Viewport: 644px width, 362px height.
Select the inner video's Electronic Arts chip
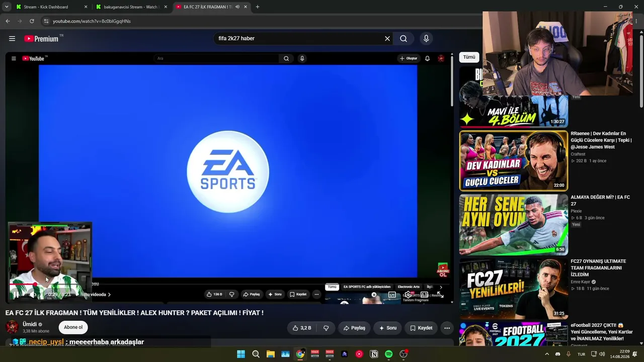click(x=409, y=287)
